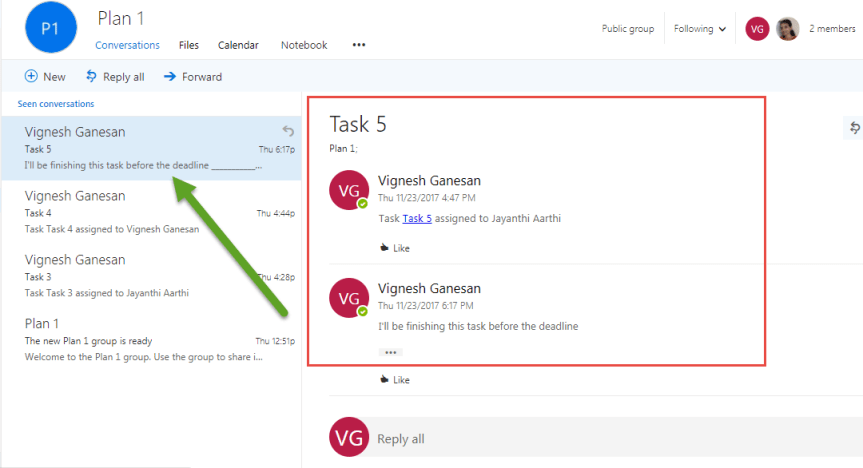This screenshot has height=468, width=863.
Task: Switch to the Calendar tab
Action: click(x=238, y=45)
